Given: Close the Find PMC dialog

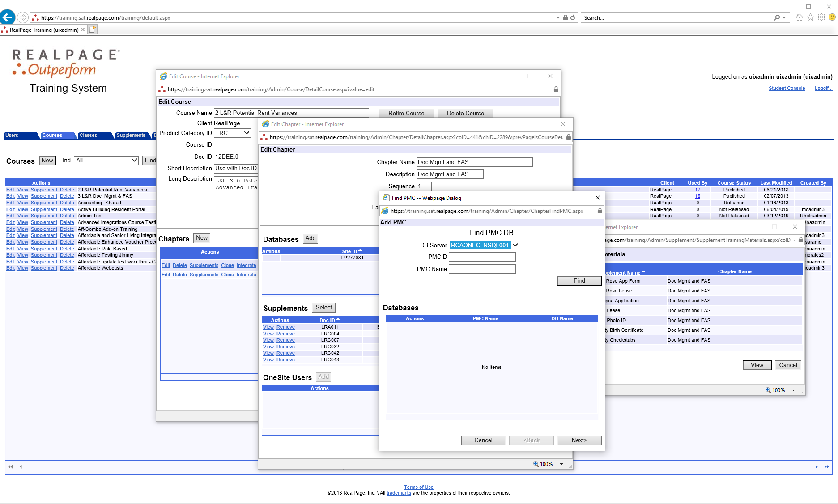Looking at the screenshot, I should [x=597, y=198].
